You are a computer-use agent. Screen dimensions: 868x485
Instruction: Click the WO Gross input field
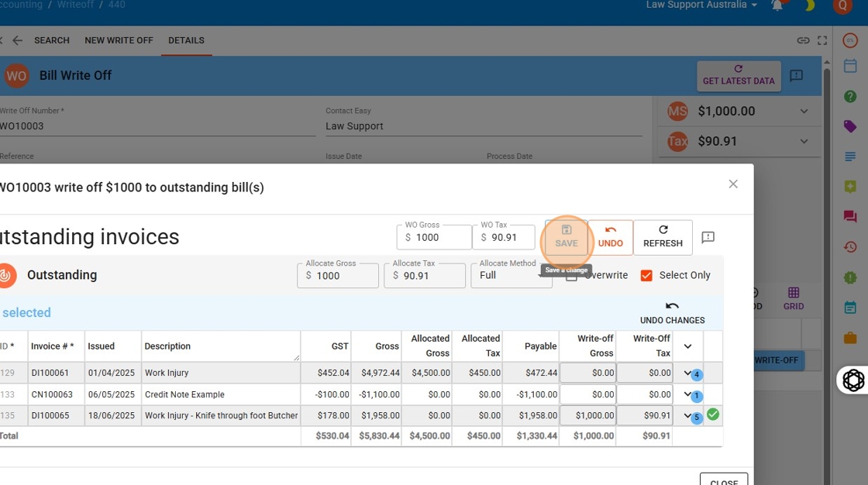[x=434, y=237]
